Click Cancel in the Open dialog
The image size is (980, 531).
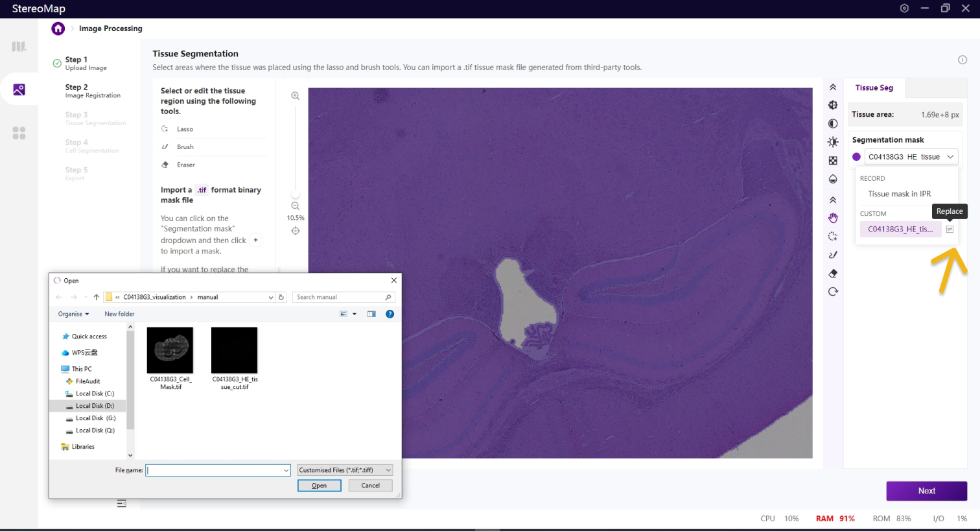[x=370, y=486]
